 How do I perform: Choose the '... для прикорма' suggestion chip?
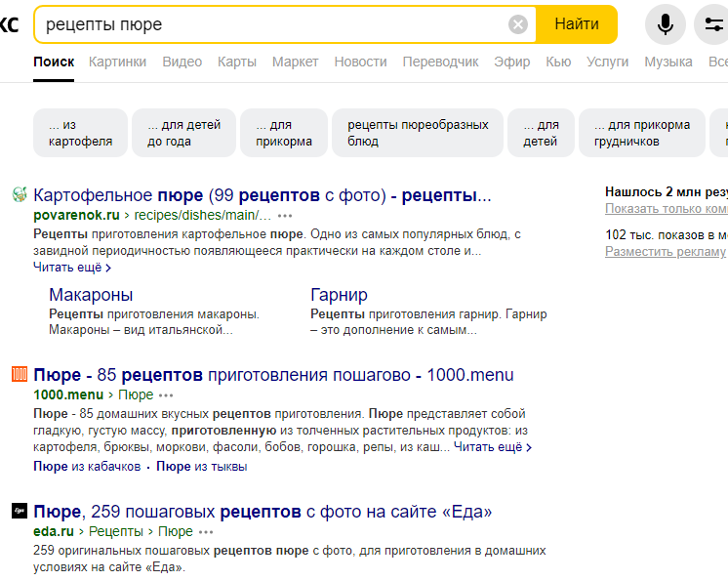(284, 133)
